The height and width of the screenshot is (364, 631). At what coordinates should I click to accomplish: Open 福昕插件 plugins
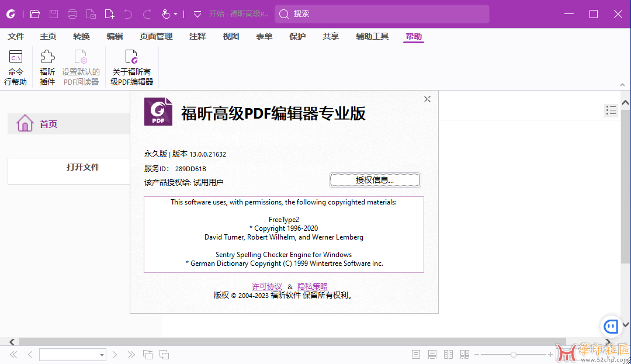pos(47,67)
